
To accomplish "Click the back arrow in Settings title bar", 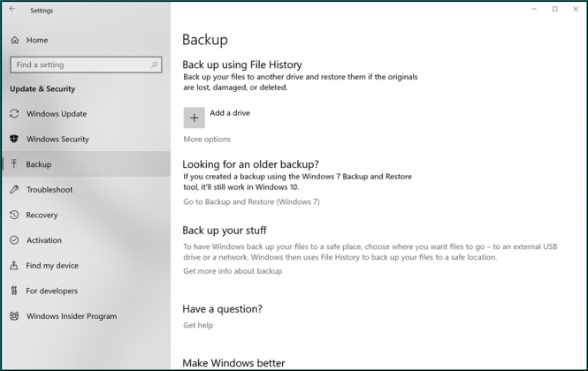I will pos(12,10).
